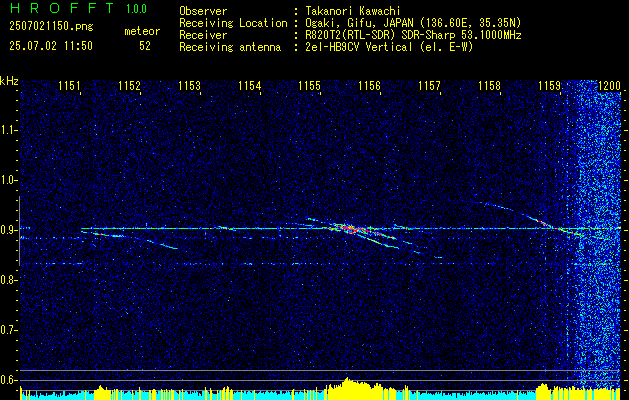Click the Receiving Location label
This screenshot has height=400, width=629.
tap(233, 23)
